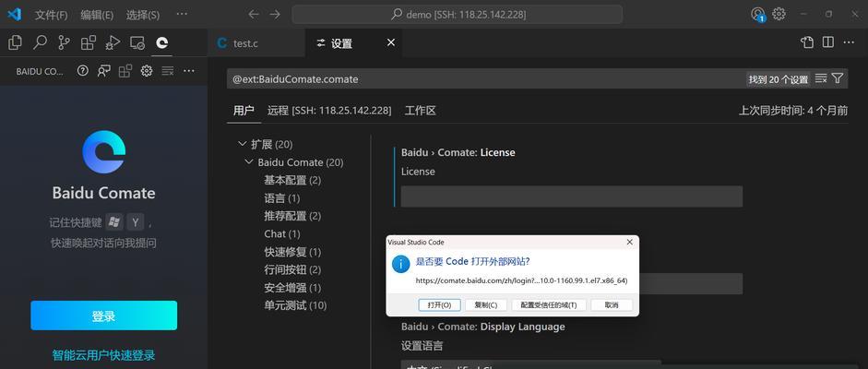
Task: Click the Split Editor icon
Action: click(828, 42)
